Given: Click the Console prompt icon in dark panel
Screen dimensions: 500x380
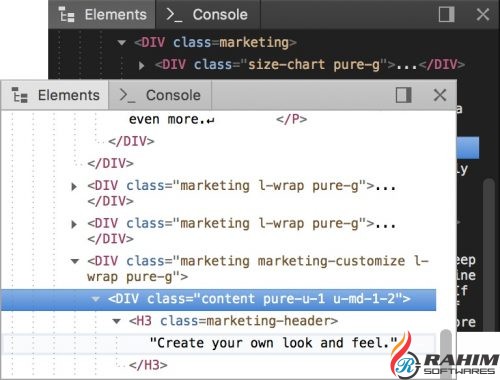Looking at the screenshot, I should pos(174,15).
